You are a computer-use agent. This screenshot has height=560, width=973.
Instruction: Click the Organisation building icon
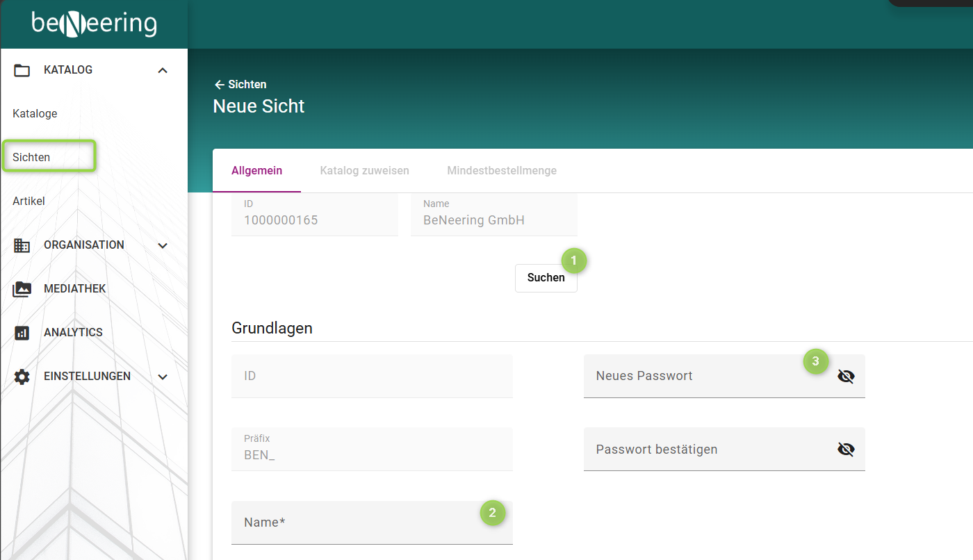(22, 245)
